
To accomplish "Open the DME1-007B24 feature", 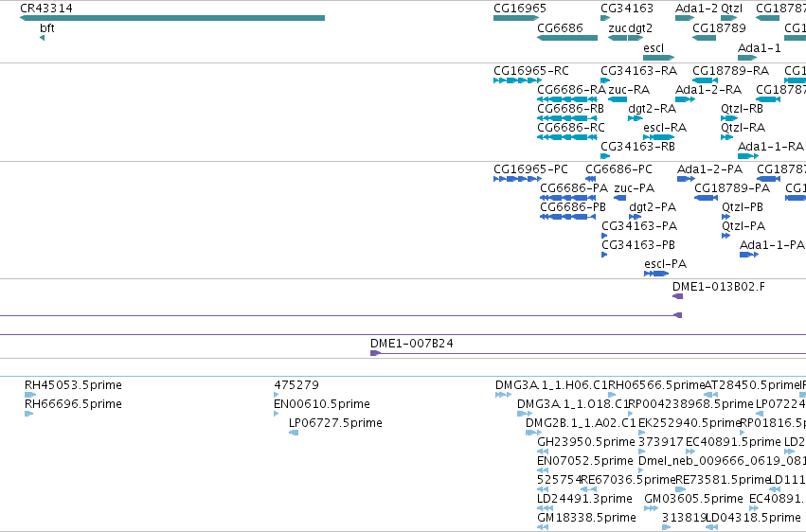I will pyautogui.click(x=412, y=343).
